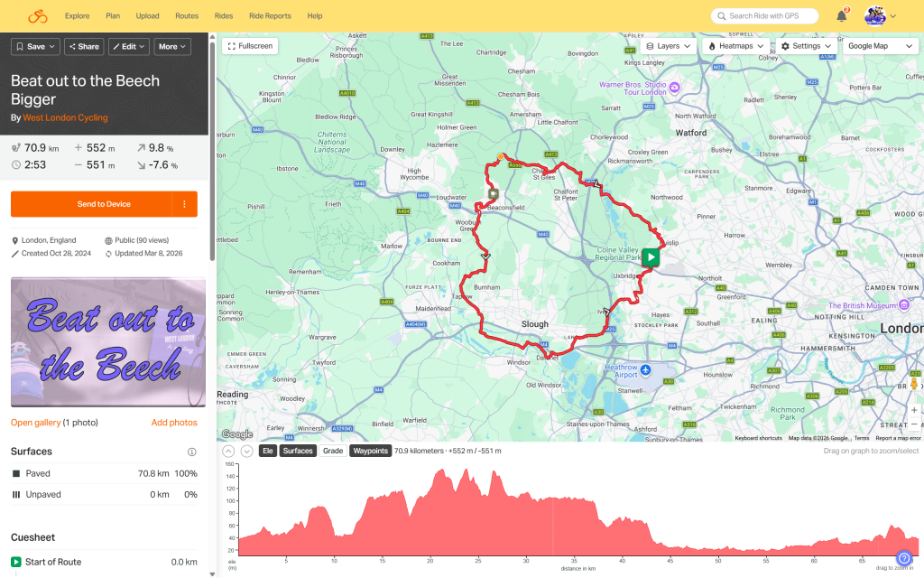The image size is (924, 578).
Task: Zoom in the map with plus button
Action: tap(913, 409)
